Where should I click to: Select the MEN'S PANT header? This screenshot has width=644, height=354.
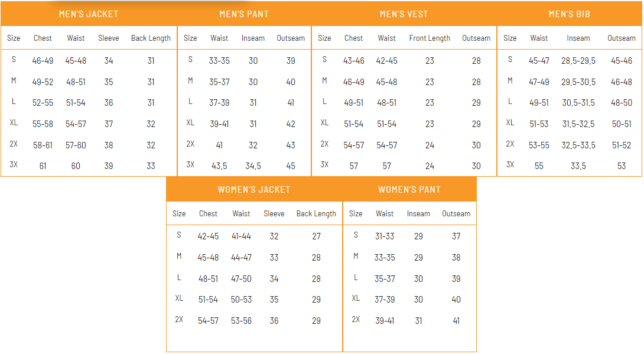[244, 14]
